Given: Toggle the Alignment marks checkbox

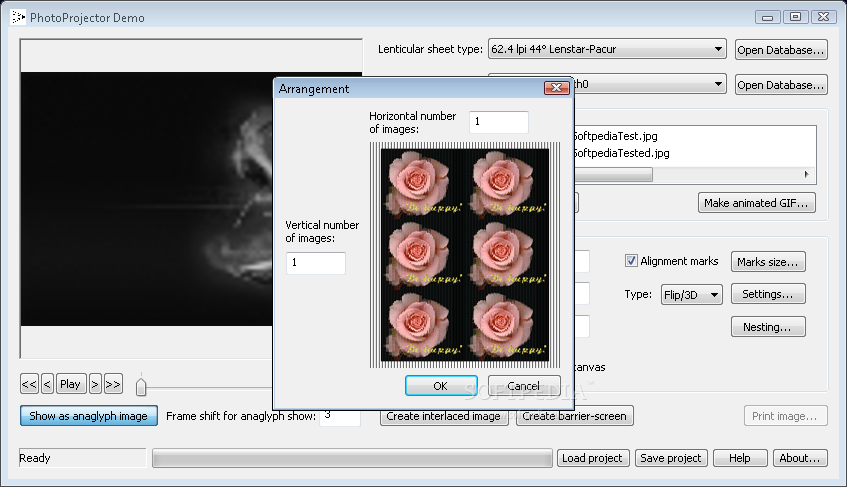Looking at the screenshot, I should (631, 261).
